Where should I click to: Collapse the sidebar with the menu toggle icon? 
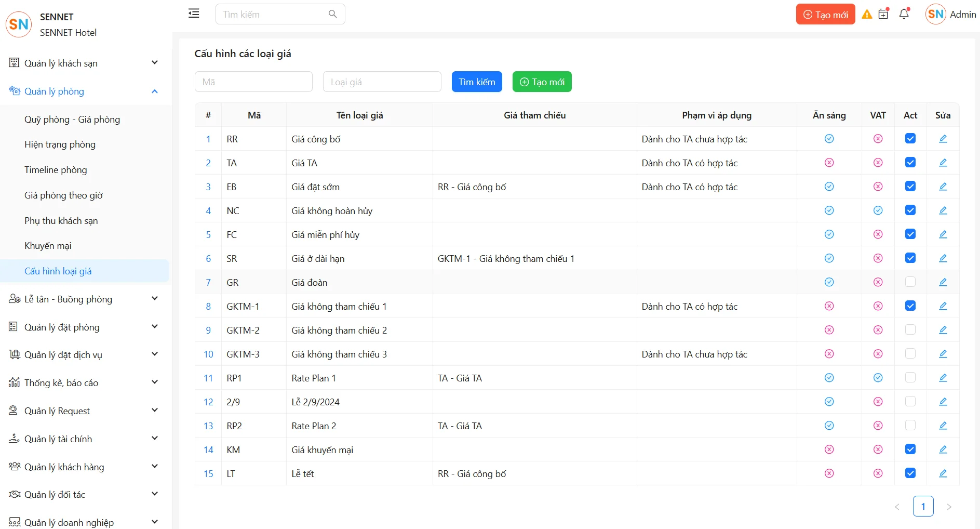click(194, 14)
